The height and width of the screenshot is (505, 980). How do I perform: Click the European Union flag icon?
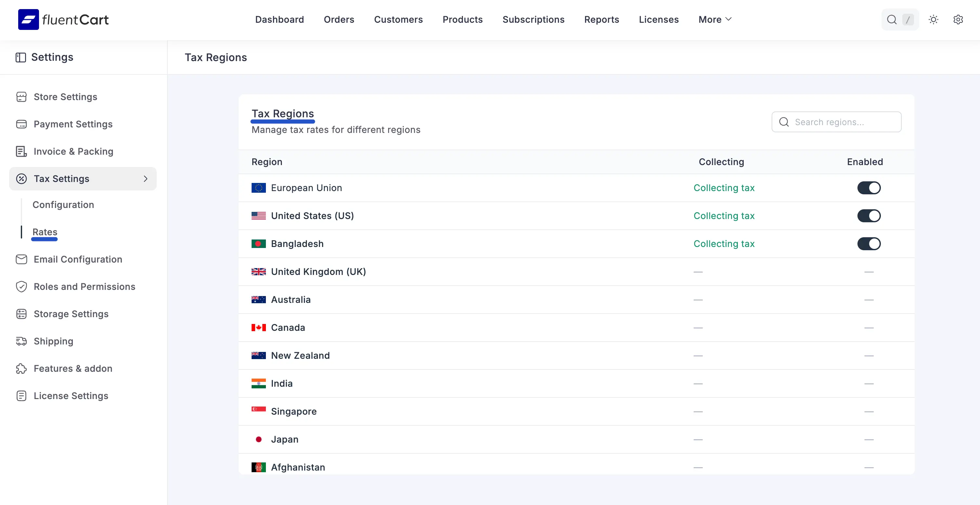(x=258, y=188)
